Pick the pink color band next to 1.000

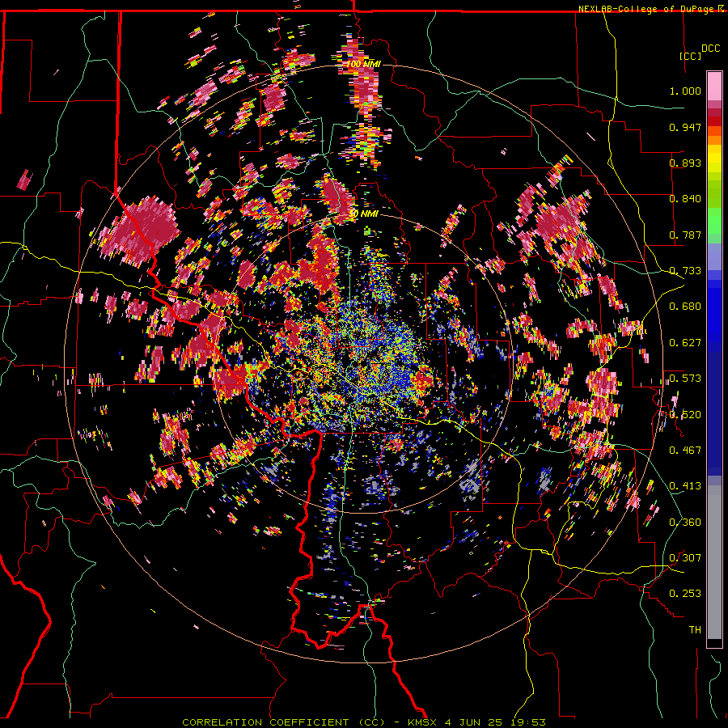tap(714, 87)
